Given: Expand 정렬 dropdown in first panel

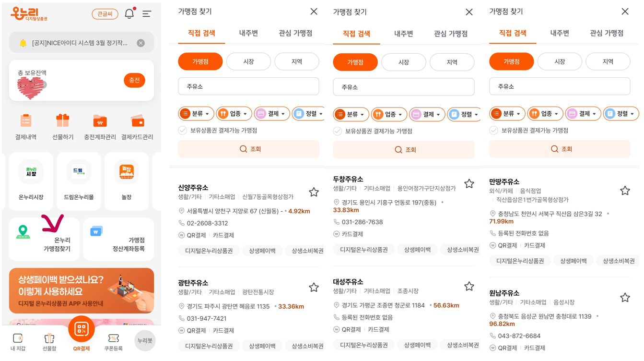Looking at the screenshot, I should pos(308,114).
